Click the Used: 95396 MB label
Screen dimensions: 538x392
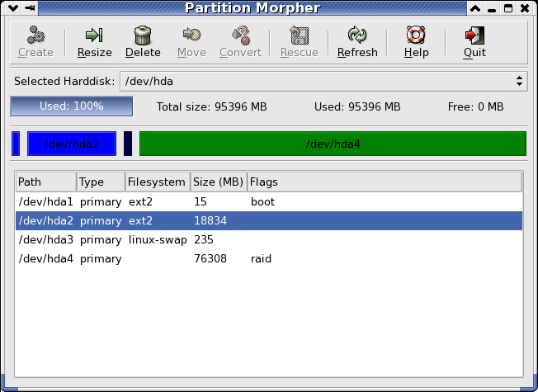pyautogui.click(x=357, y=106)
